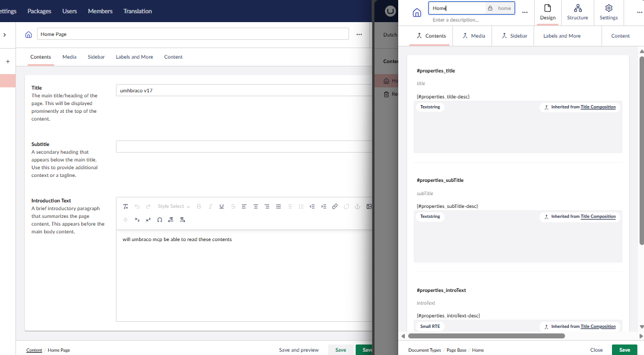Image resolution: width=644 pixels, height=355 pixels.
Task: Apply Bold formatting in the Introduction Text toolbar
Action: [199, 206]
